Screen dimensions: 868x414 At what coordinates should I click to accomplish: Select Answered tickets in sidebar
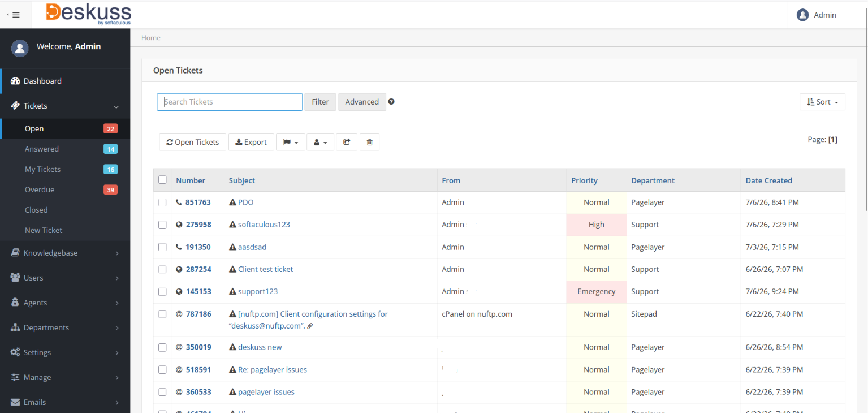(x=65, y=149)
